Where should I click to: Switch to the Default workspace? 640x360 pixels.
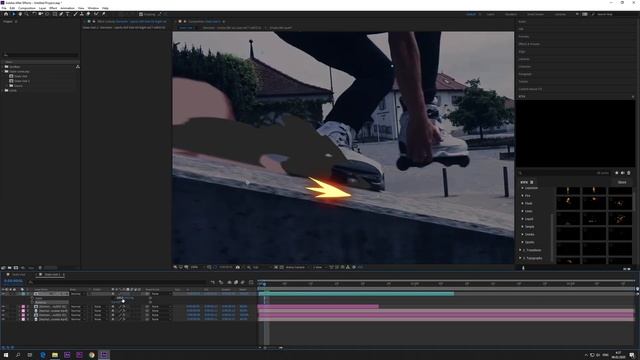(471, 14)
